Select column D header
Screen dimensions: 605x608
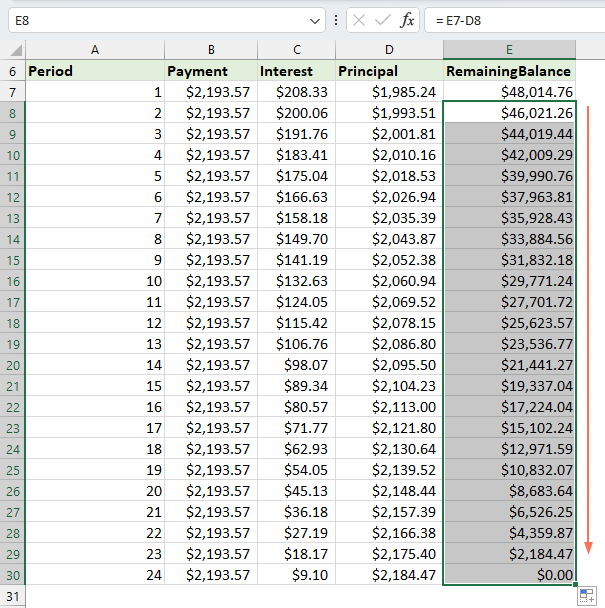coord(389,50)
